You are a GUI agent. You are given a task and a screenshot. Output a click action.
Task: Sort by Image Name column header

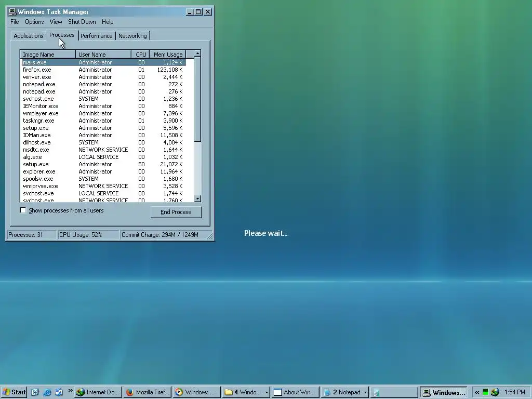click(x=48, y=54)
